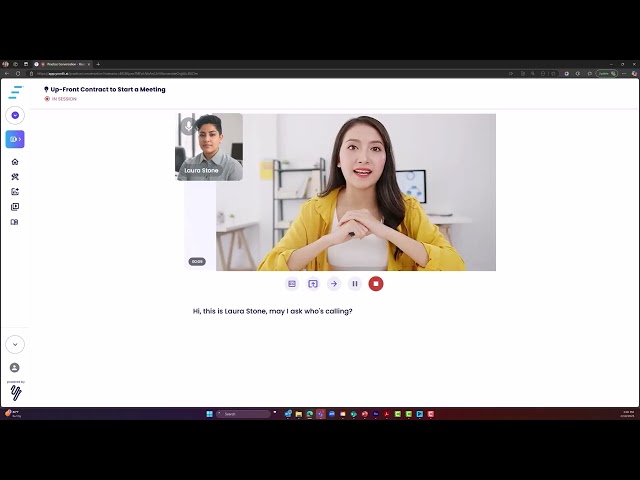Open the tab actions icon in title bar
The height and width of the screenshot is (480, 640).
(x=26, y=64)
